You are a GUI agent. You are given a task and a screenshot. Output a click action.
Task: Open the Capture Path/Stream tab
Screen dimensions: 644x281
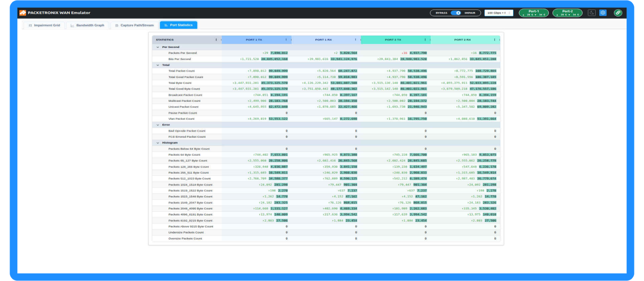134,25
